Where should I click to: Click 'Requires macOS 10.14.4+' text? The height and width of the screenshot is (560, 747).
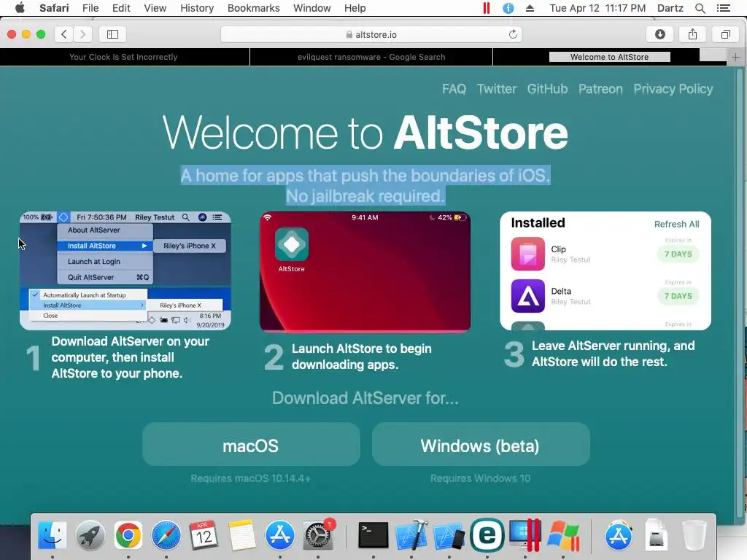pos(251,478)
